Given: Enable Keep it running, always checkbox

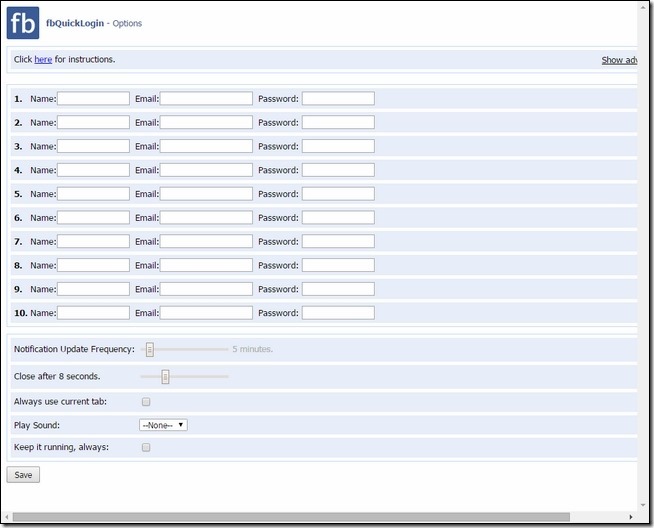Looking at the screenshot, I should tap(146, 448).
